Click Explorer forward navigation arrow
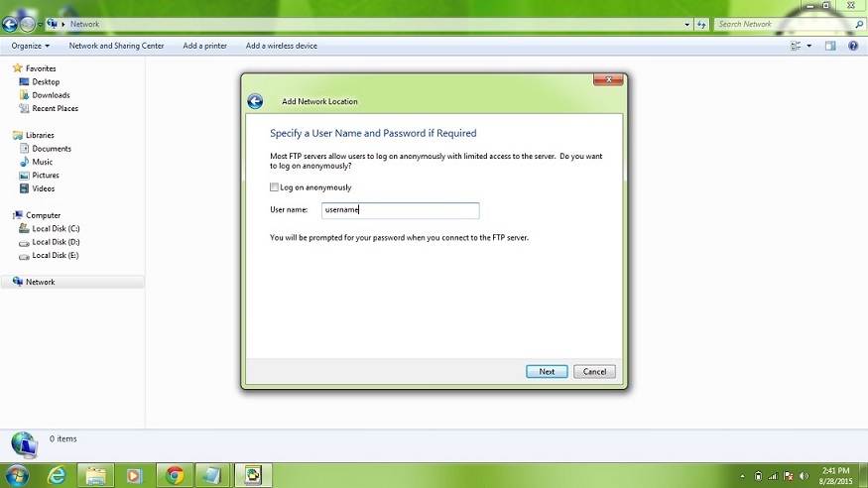Viewport: 868px width, 488px height. [x=27, y=25]
